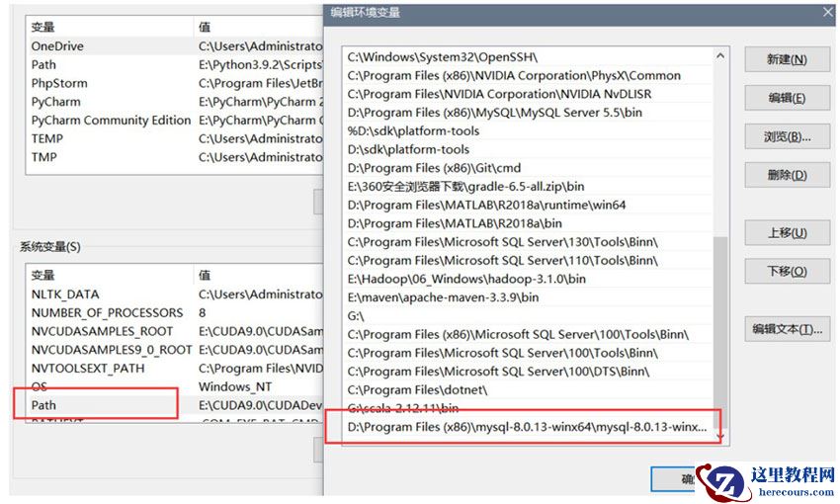Image resolution: width=840 pixels, height=504 pixels.
Task: Select user variable Path row
Action: tap(175, 65)
